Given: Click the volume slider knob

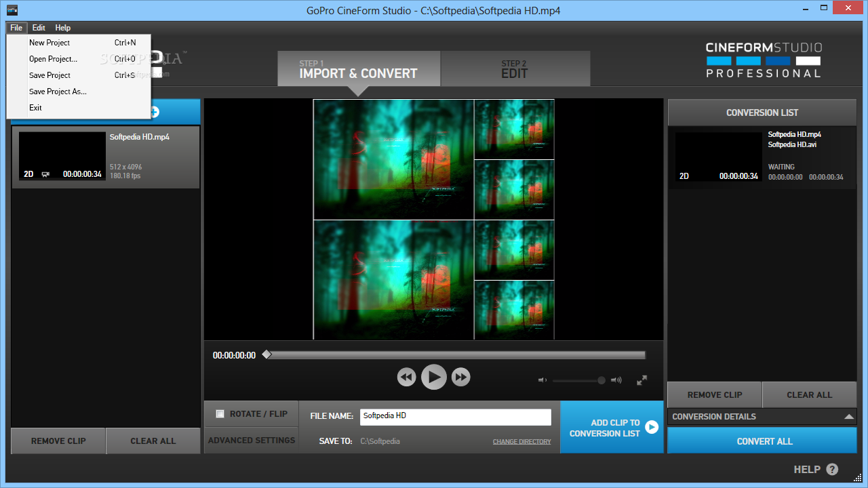Looking at the screenshot, I should coord(601,381).
